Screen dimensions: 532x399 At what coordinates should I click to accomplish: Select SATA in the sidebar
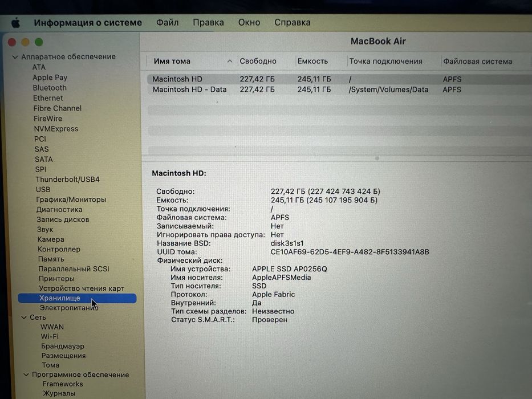(44, 160)
